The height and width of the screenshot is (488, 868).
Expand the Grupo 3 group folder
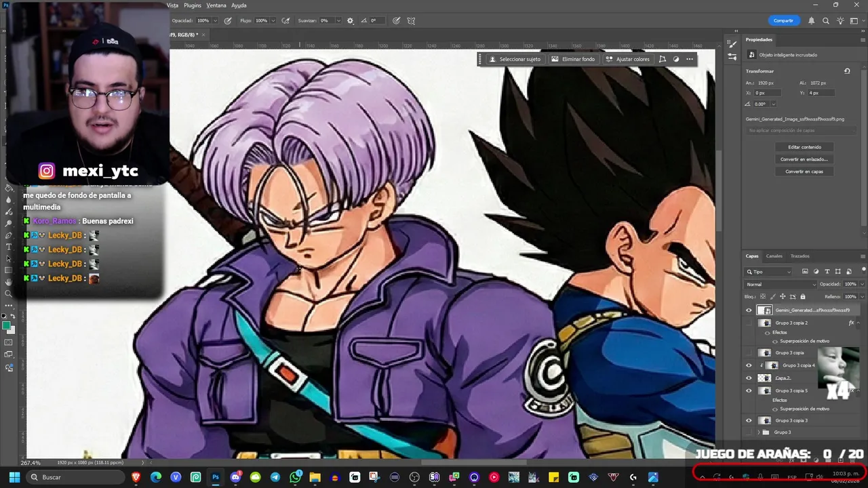click(x=759, y=432)
